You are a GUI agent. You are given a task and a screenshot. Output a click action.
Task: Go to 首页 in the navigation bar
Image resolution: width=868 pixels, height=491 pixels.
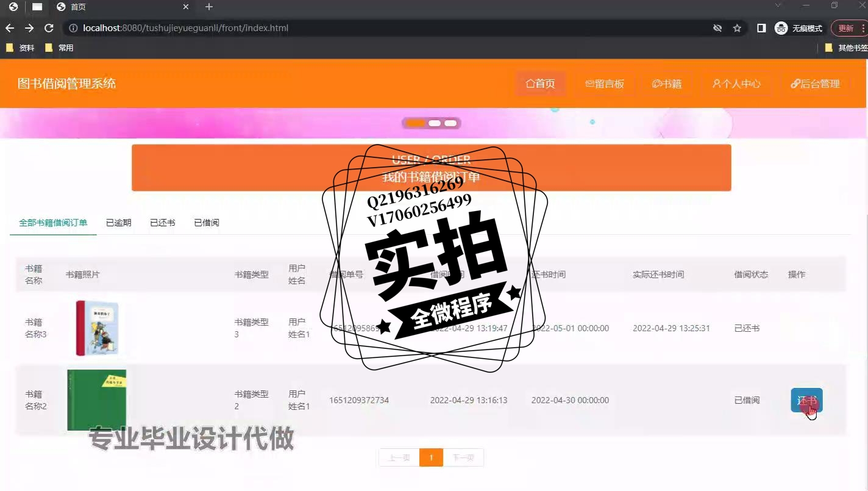pos(541,84)
